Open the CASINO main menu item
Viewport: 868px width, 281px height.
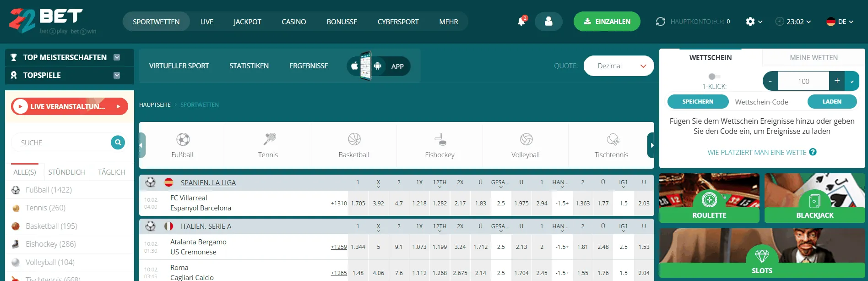pyautogui.click(x=294, y=22)
